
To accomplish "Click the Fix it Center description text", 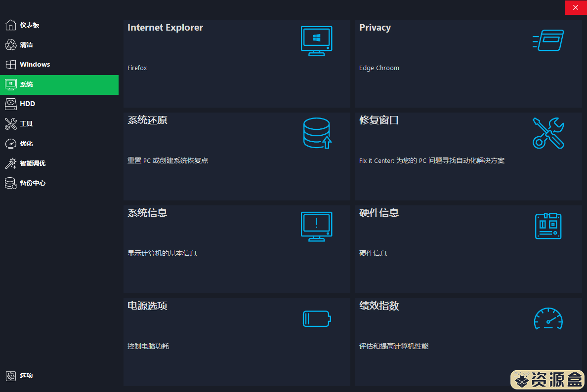I will 432,161.
